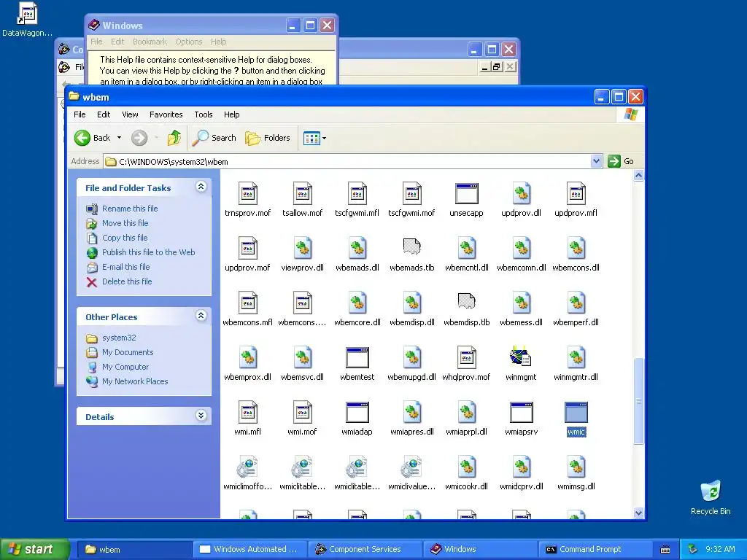Select the wmicookr.dll file icon
Image resolution: width=747 pixels, height=560 pixels.
point(466,467)
